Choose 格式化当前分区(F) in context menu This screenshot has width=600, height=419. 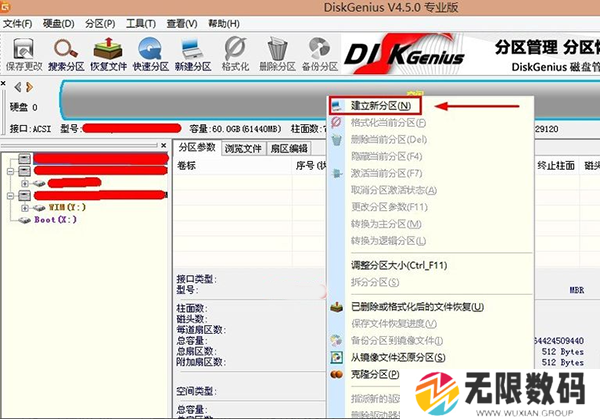pos(388,123)
